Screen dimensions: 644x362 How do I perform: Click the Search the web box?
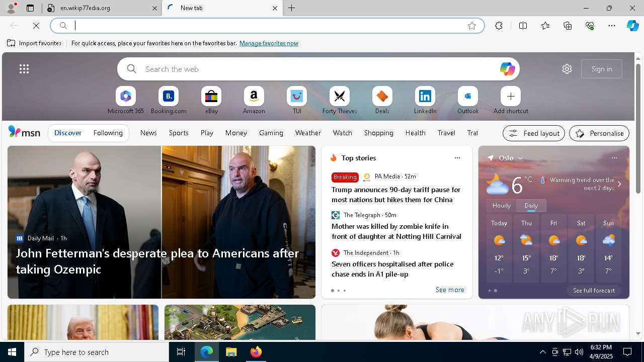[318, 69]
